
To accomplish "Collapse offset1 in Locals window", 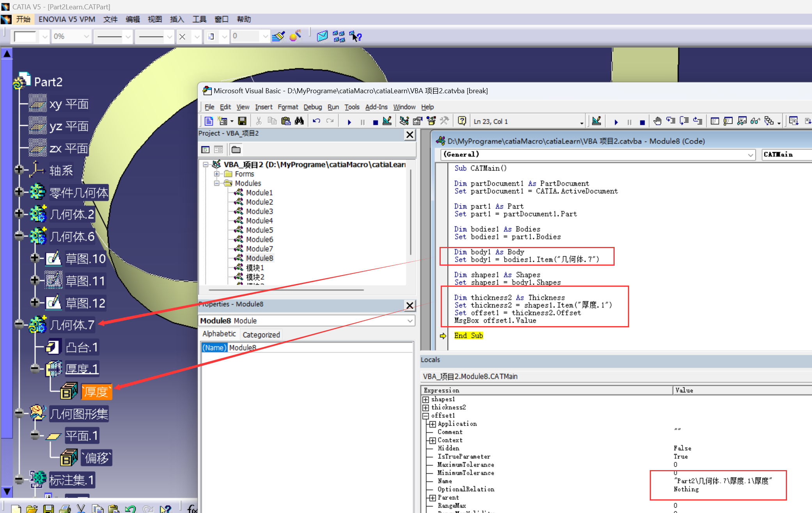I will (426, 416).
